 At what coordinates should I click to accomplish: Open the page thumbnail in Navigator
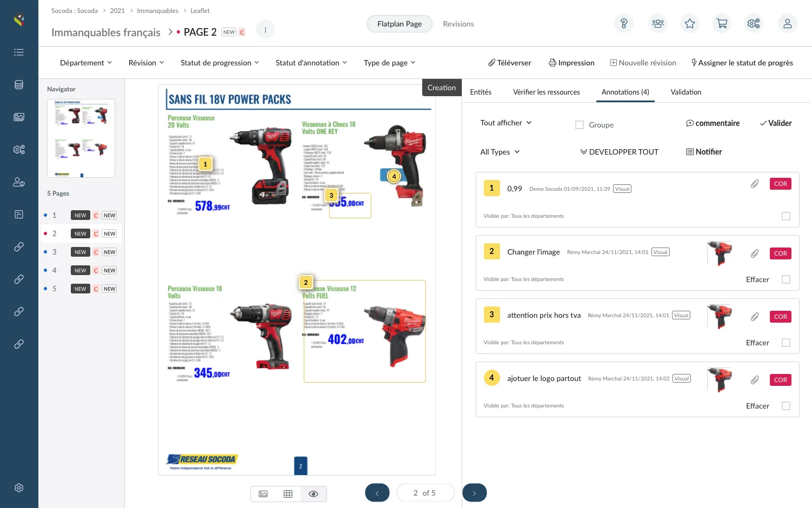coord(81,138)
